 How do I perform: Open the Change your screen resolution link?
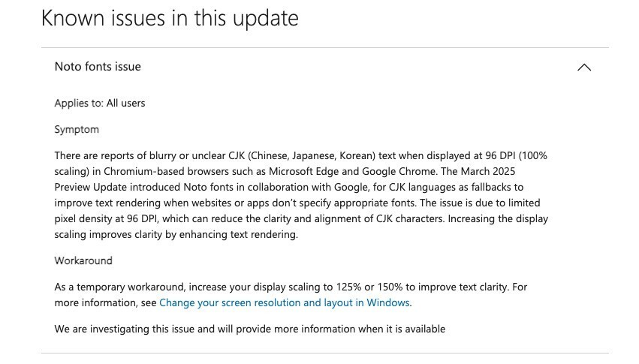click(x=285, y=302)
